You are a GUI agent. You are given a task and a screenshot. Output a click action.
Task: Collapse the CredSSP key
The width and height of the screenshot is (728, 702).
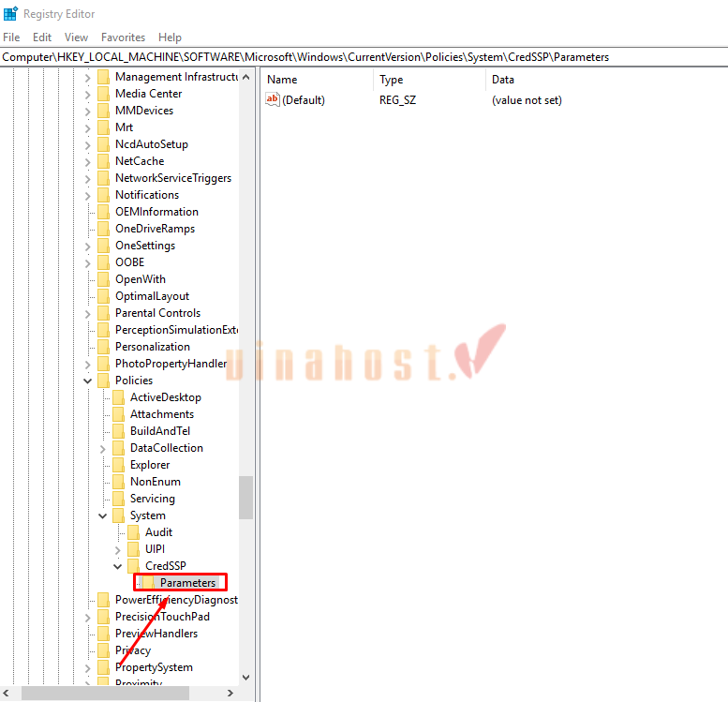117,567
